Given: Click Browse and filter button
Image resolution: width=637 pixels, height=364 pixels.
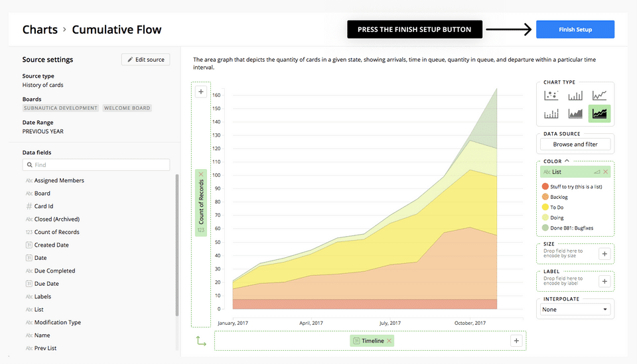Looking at the screenshot, I should pyautogui.click(x=575, y=145).
